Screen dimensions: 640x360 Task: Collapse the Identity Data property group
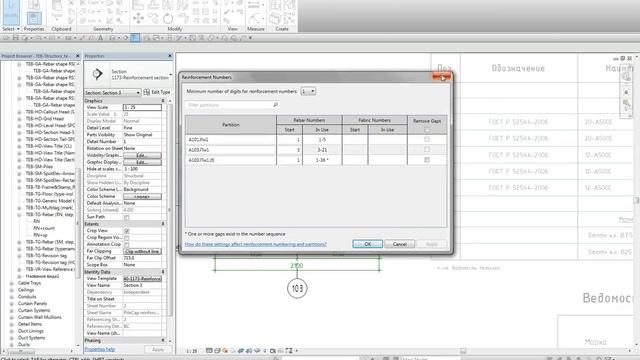[163, 272]
